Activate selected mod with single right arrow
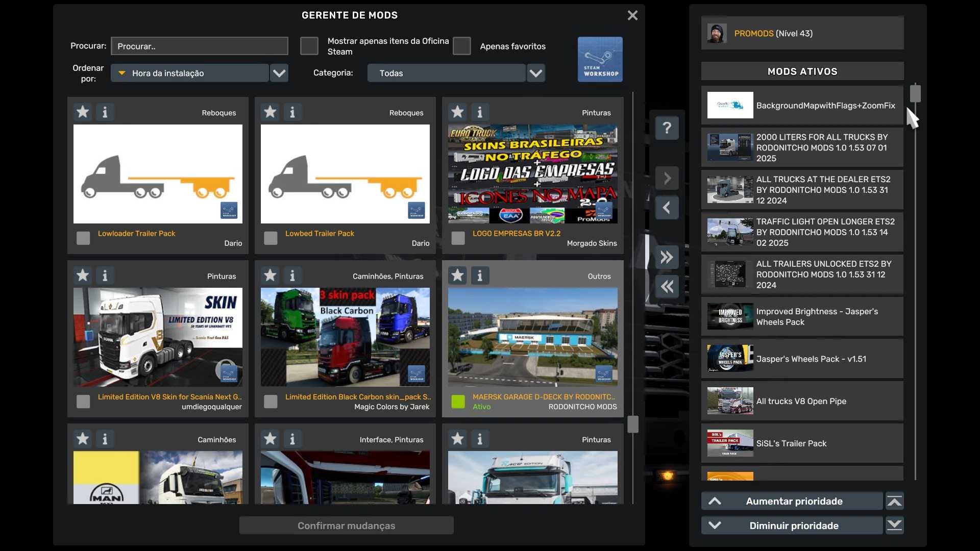This screenshot has height=551, width=980. coord(667,178)
